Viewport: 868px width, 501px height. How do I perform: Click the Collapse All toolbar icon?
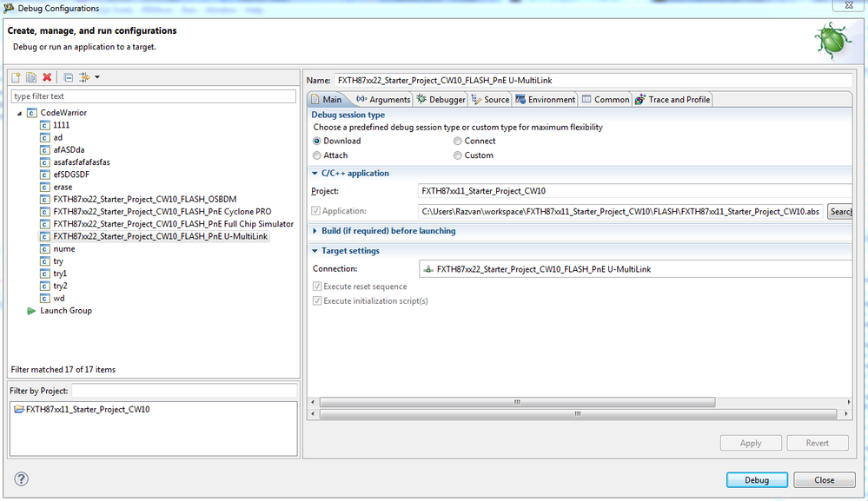68,77
